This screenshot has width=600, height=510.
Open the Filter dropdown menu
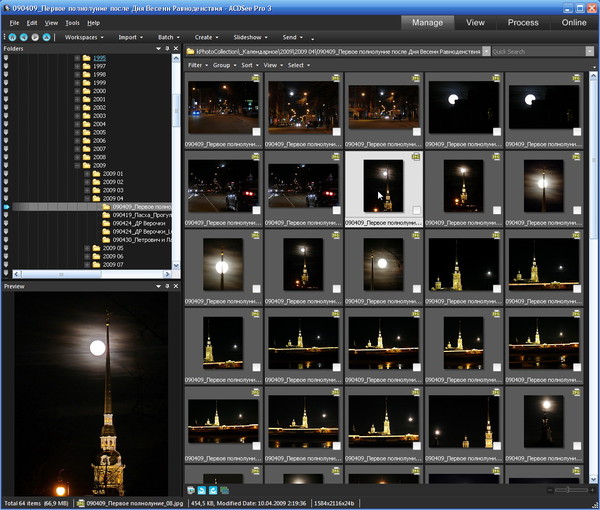point(197,65)
